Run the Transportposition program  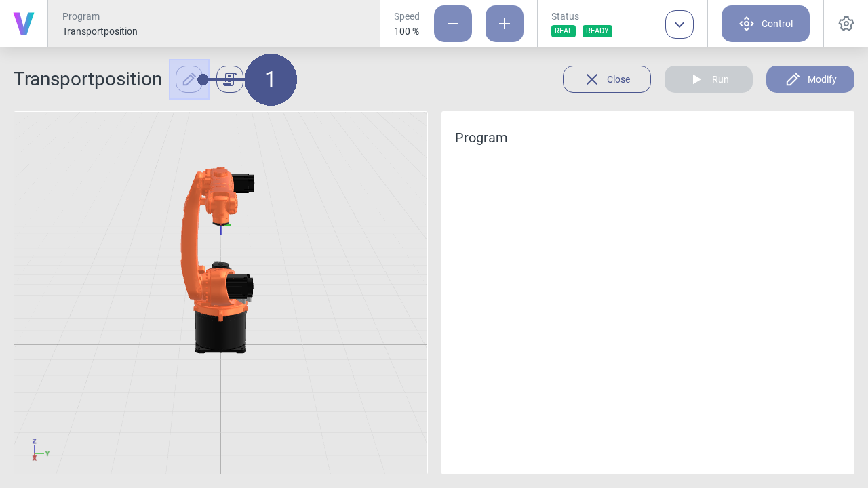coord(709,79)
